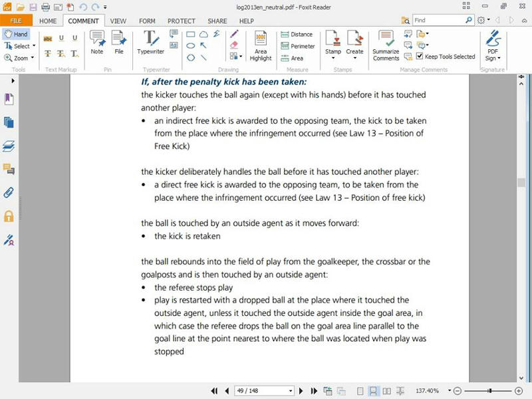Viewport: 532px width, 399px height.
Task: Activate the Area Highlight tool
Action: pyautogui.click(x=261, y=45)
